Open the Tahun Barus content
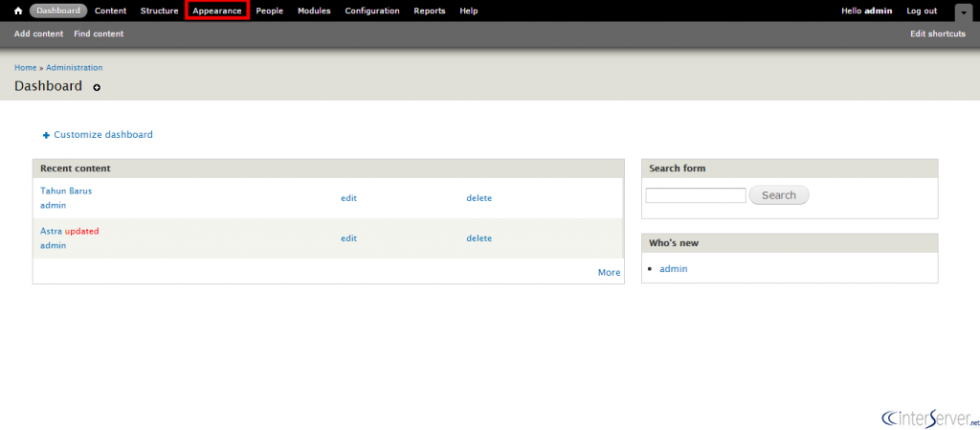 66,191
